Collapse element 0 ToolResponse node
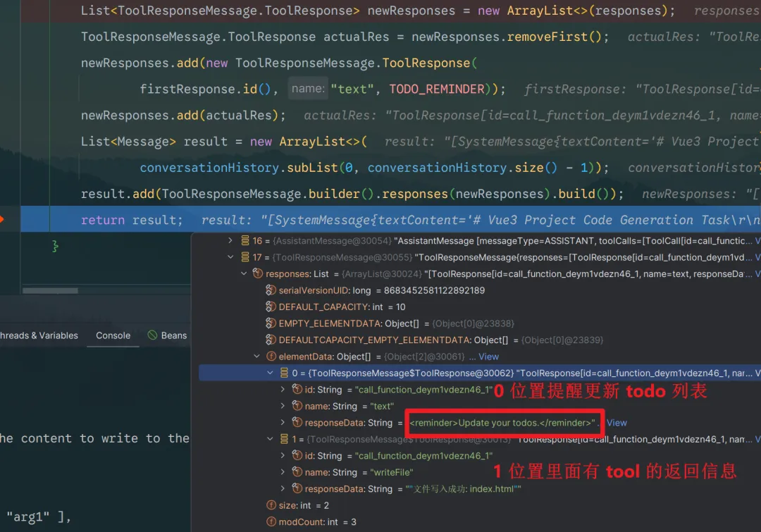This screenshot has width=761, height=532. [270, 373]
